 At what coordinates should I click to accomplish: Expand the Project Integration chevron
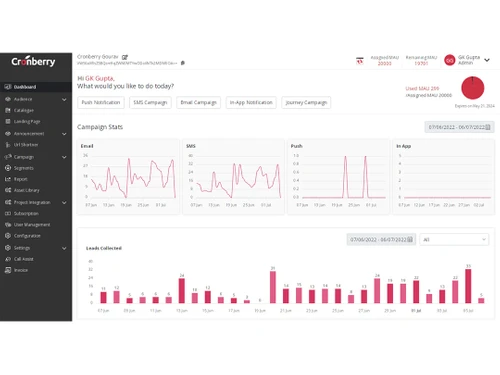point(64,203)
